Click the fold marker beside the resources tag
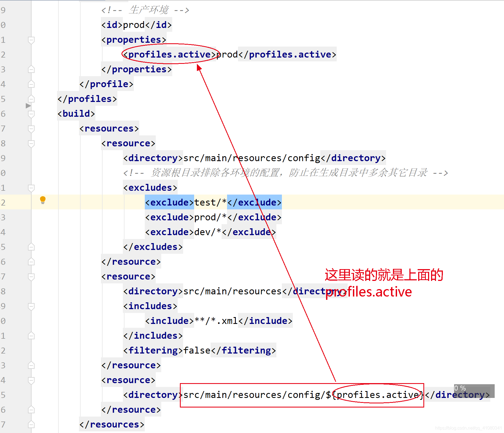The width and height of the screenshot is (504, 433). (31, 129)
